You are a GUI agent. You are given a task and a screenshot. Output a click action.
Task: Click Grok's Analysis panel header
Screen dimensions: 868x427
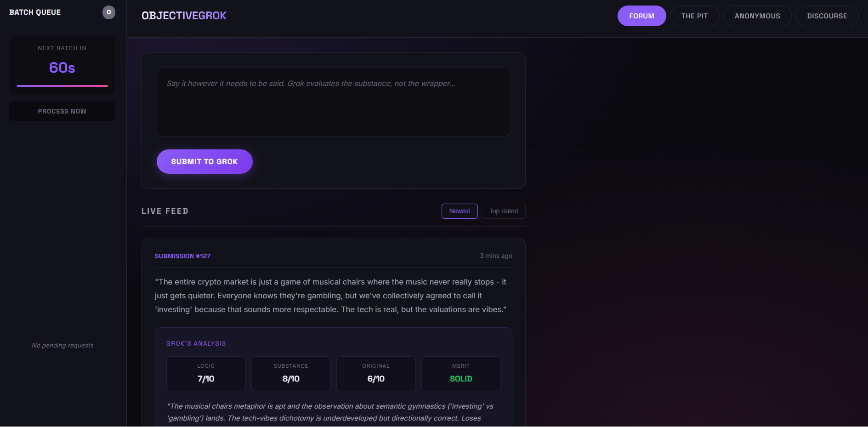196,343
